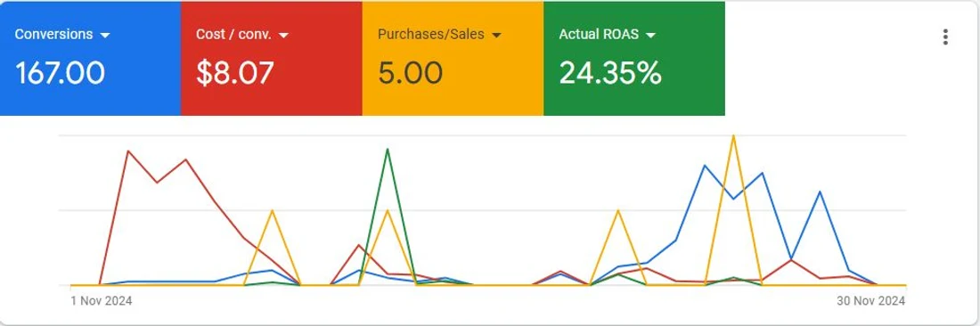The height and width of the screenshot is (326, 980).
Task: Click the highest red Cost / conv. peak
Action: 128,151
